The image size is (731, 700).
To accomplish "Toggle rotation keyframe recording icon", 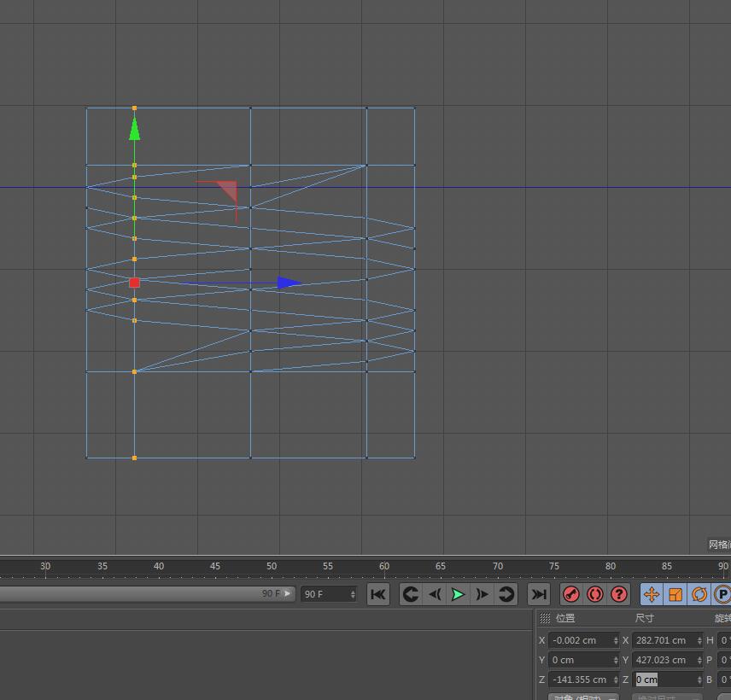I will [x=699, y=594].
